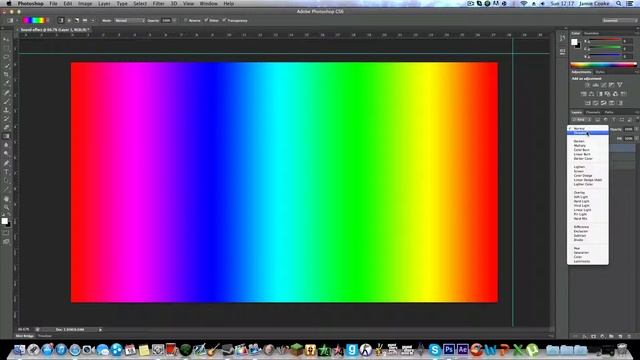Open the options bar Opacity slider arrow

pos(174,20)
